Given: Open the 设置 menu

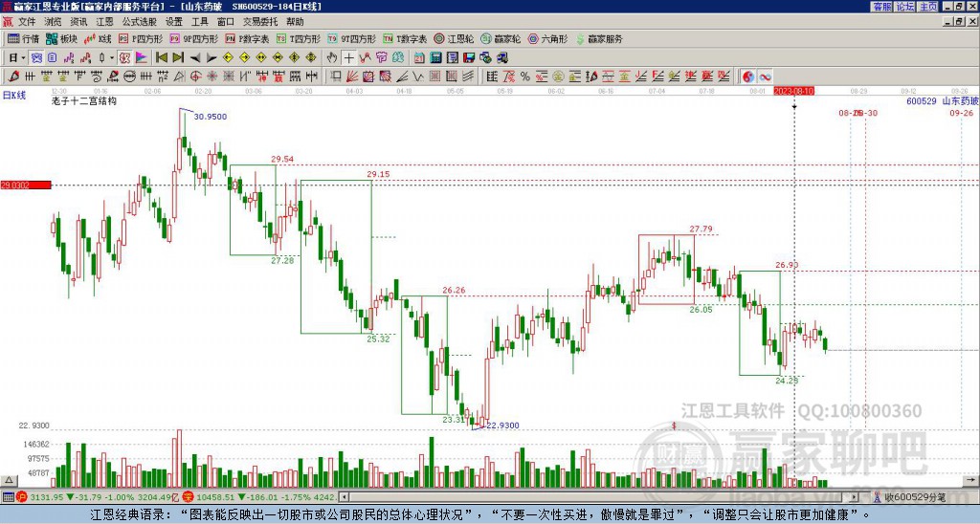Looking at the screenshot, I should pyautogui.click(x=174, y=22).
